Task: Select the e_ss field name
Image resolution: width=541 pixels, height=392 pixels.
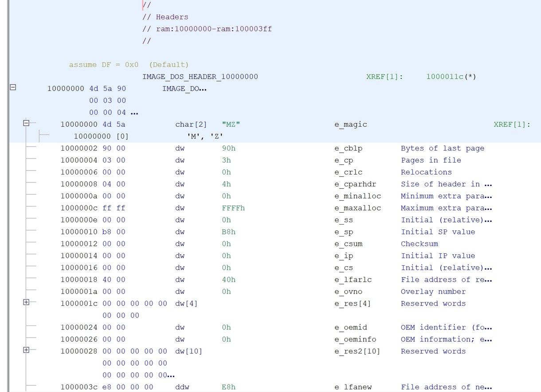Action: 344,220
